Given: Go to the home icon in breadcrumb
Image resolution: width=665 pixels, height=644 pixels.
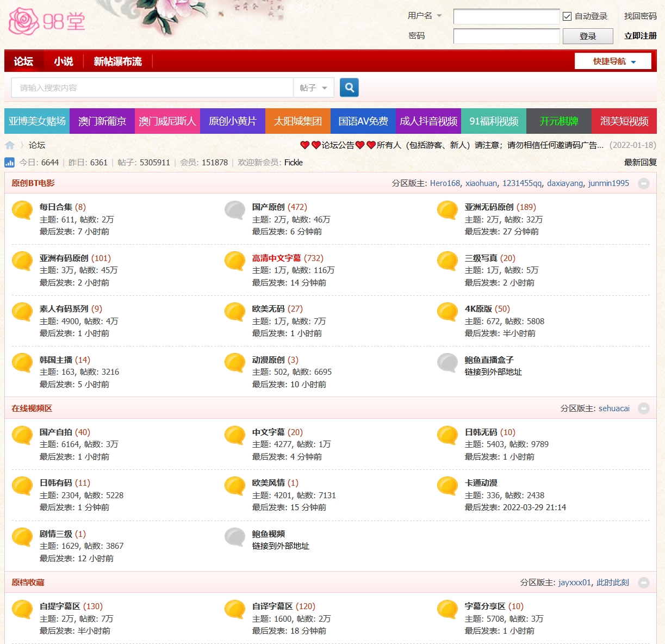Looking at the screenshot, I should tap(10, 145).
